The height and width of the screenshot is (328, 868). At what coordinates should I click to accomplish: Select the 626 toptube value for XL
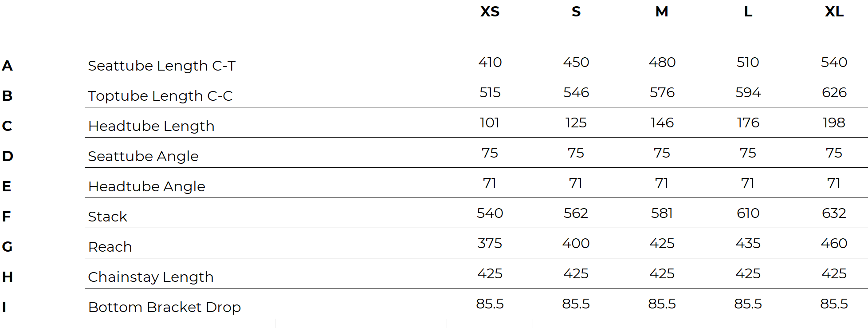pos(834,92)
